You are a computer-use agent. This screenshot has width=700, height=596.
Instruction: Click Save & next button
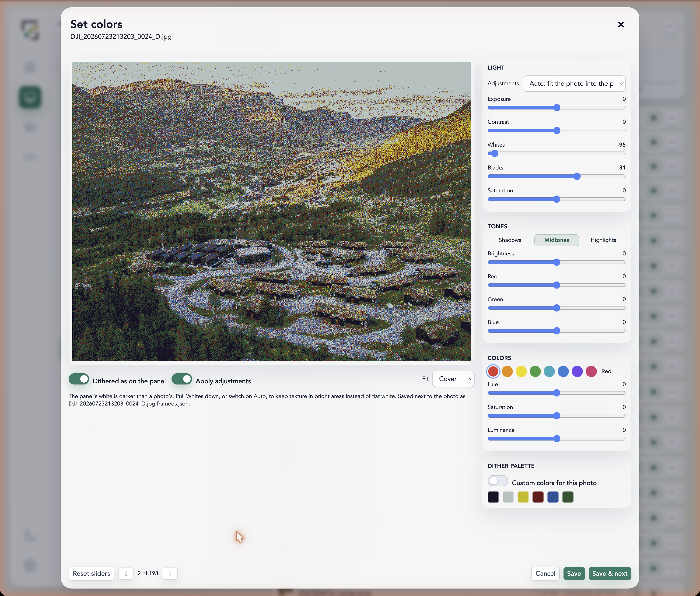[x=610, y=573]
